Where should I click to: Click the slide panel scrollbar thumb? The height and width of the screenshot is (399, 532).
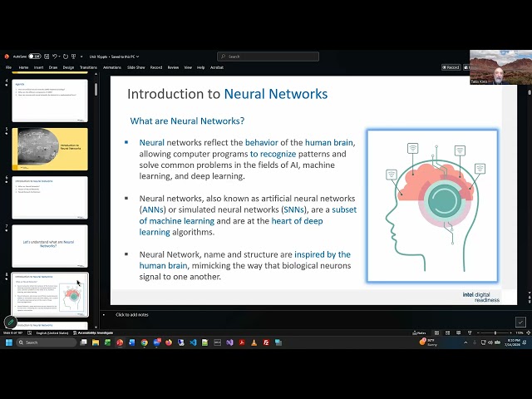(96, 90)
